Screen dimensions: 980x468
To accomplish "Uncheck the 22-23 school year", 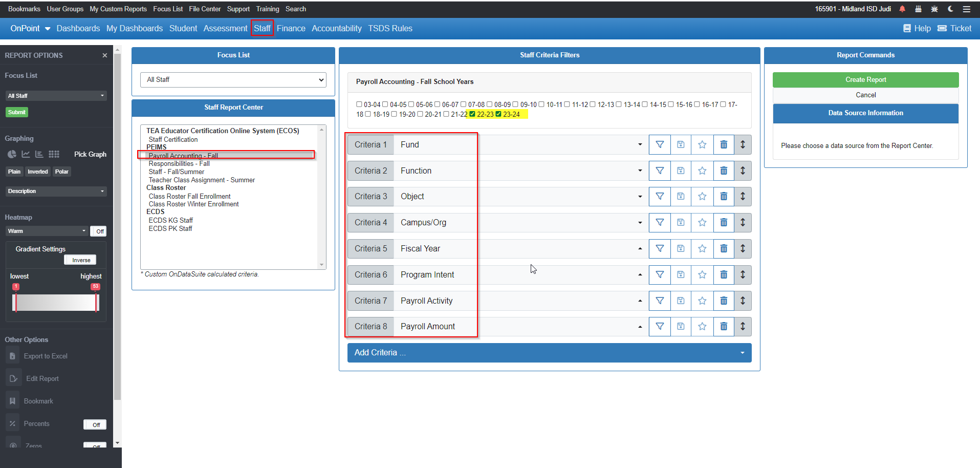I will point(472,114).
